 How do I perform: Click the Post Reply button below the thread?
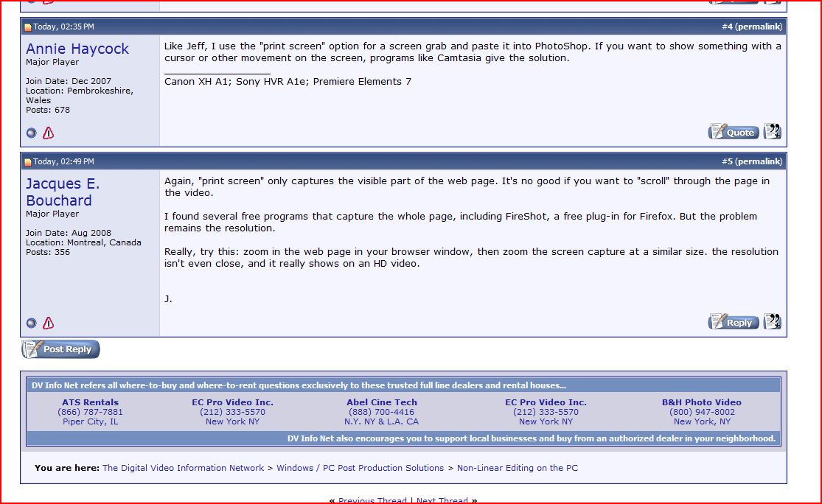[60, 349]
